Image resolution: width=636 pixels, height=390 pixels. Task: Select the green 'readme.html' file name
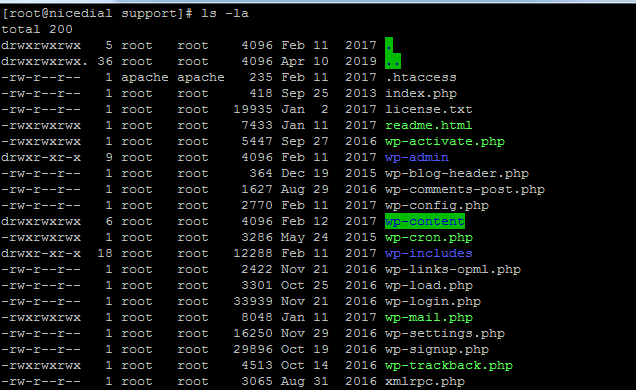tap(429, 125)
